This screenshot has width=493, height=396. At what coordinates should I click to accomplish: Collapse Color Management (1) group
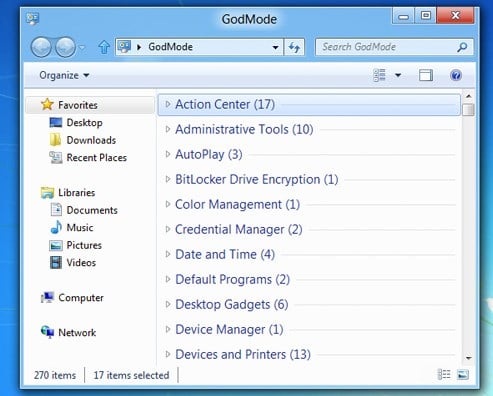click(168, 204)
